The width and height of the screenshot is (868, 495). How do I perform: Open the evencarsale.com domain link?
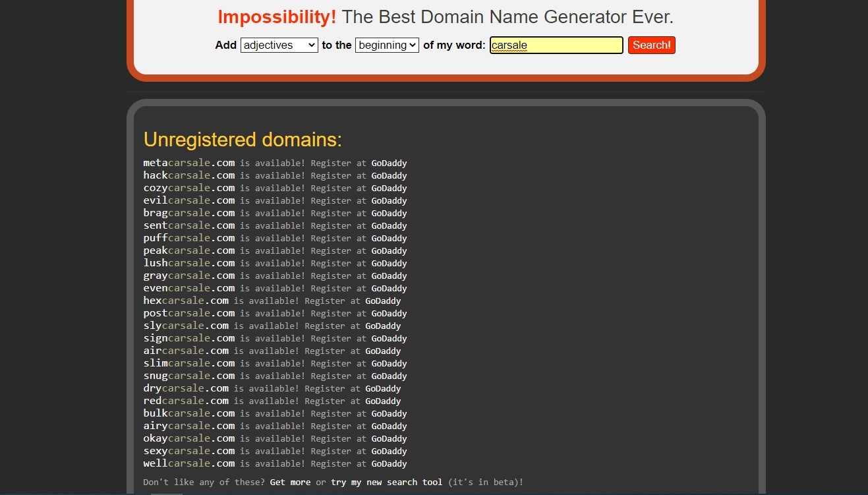[x=189, y=288]
